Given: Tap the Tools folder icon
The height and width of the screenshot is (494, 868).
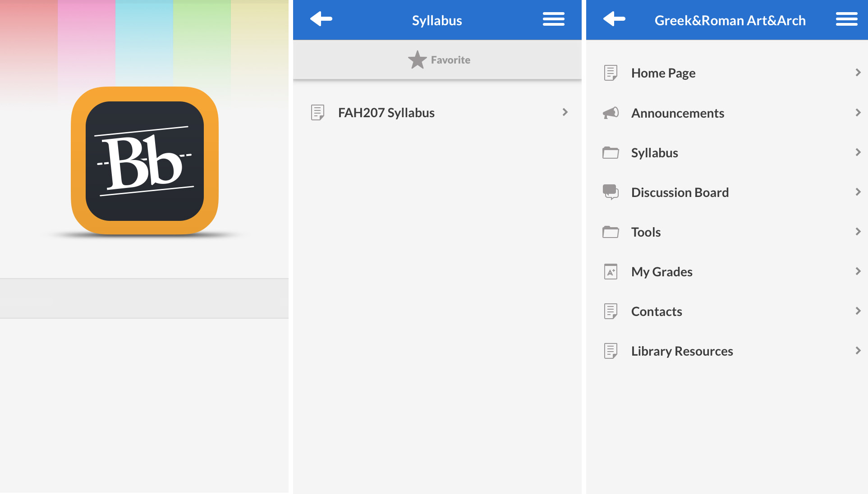Looking at the screenshot, I should click(611, 232).
